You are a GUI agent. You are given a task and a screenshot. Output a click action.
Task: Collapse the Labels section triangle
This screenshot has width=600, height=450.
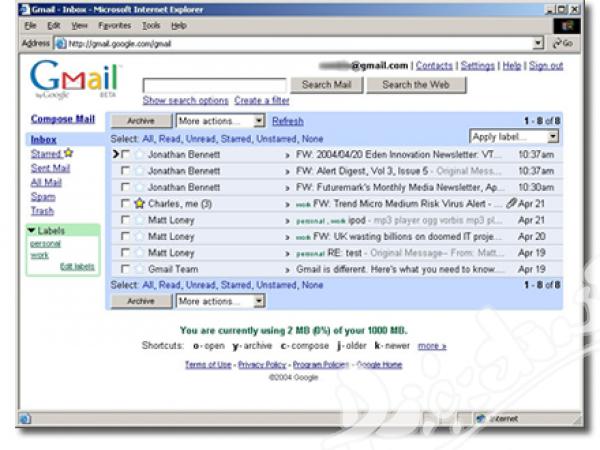[x=32, y=230]
